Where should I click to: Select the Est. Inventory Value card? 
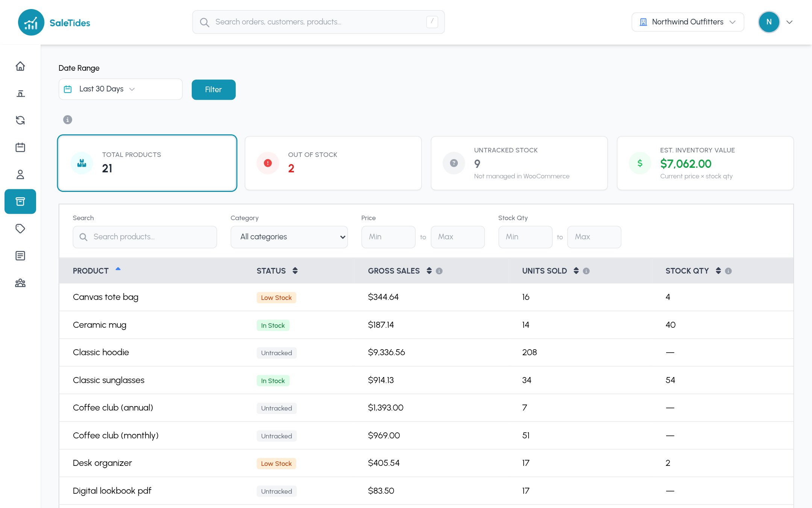click(x=705, y=163)
